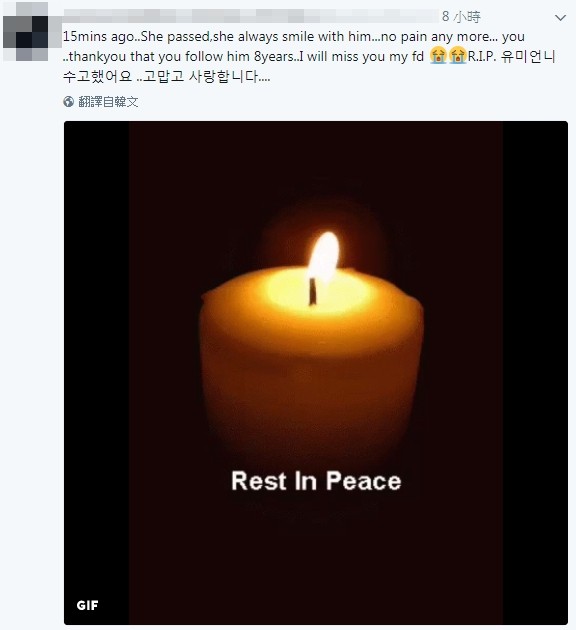Click the blurred account name above the tweet

click(x=249, y=16)
